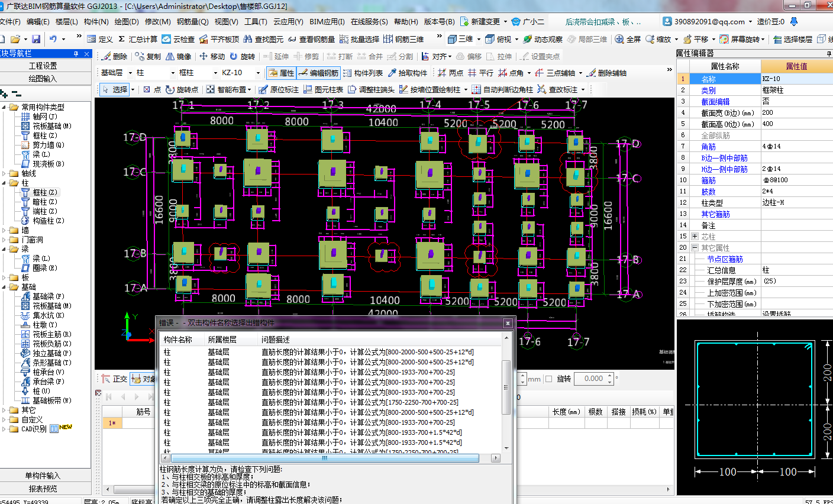This screenshot has height=504, width=833.
Task: Check the 旋转 checkbox
Action: coord(548,379)
